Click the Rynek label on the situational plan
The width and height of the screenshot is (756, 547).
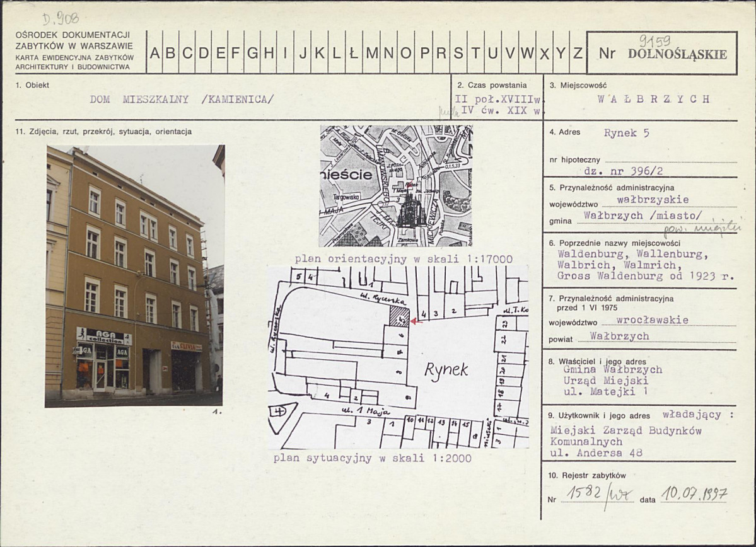click(446, 370)
